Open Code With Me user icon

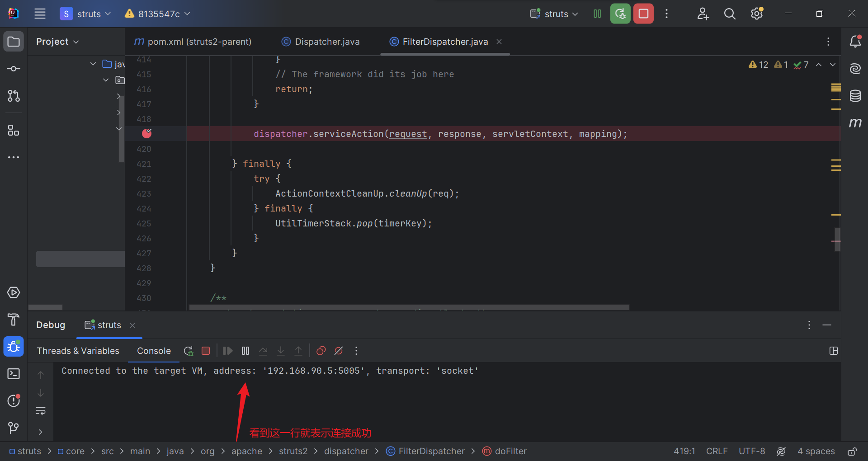[703, 14]
